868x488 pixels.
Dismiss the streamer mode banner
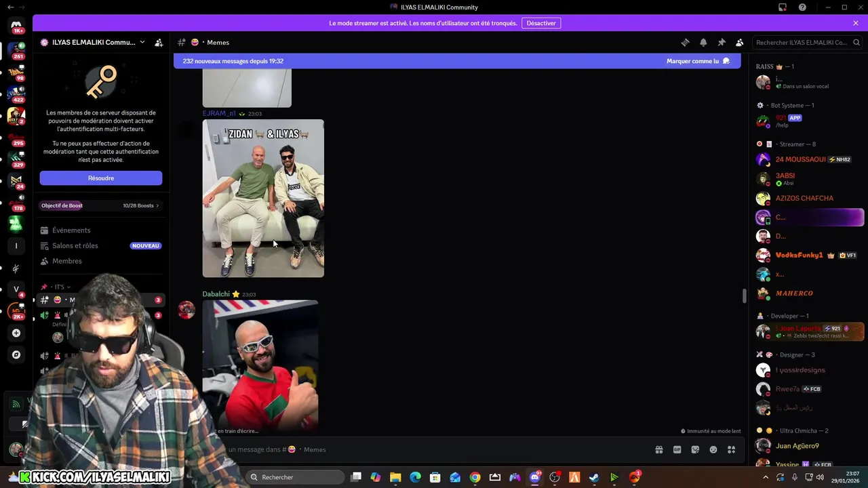click(x=856, y=23)
